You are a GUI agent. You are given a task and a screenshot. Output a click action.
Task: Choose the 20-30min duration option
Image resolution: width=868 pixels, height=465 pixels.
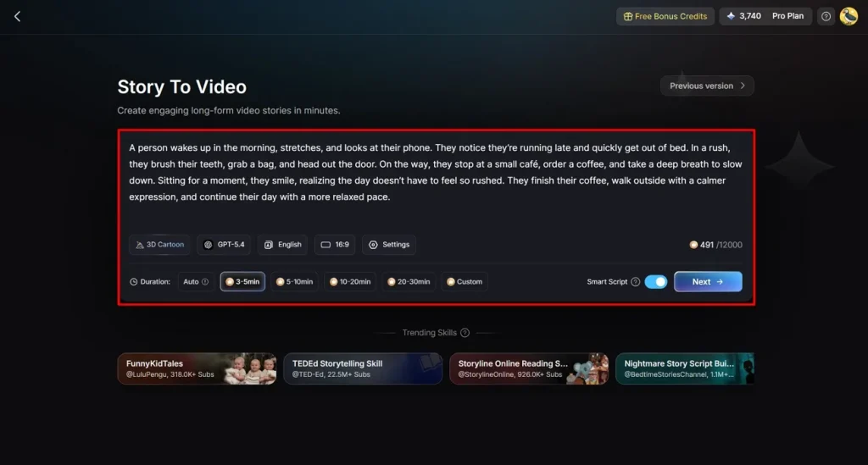point(409,282)
